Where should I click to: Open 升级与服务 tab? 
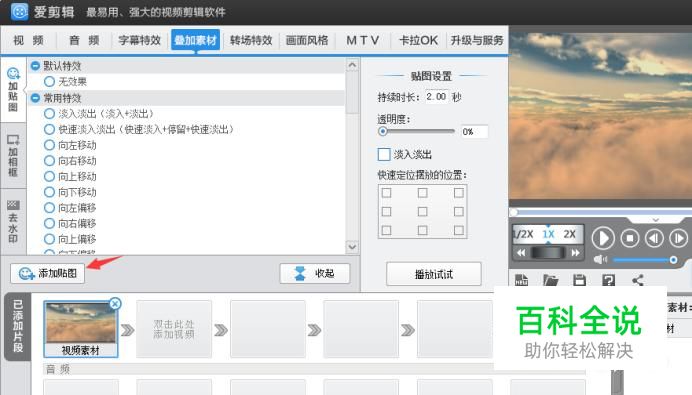pyautogui.click(x=477, y=40)
